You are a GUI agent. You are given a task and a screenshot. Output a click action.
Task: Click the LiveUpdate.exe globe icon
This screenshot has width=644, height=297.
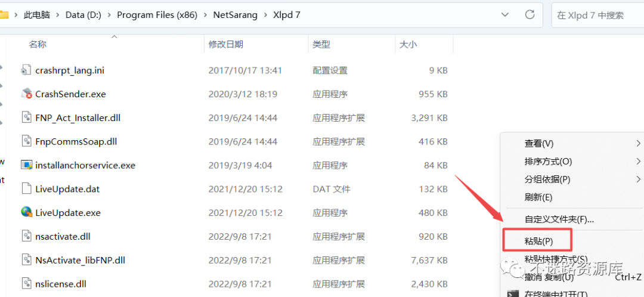pyautogui.click(x=26, y=213)
